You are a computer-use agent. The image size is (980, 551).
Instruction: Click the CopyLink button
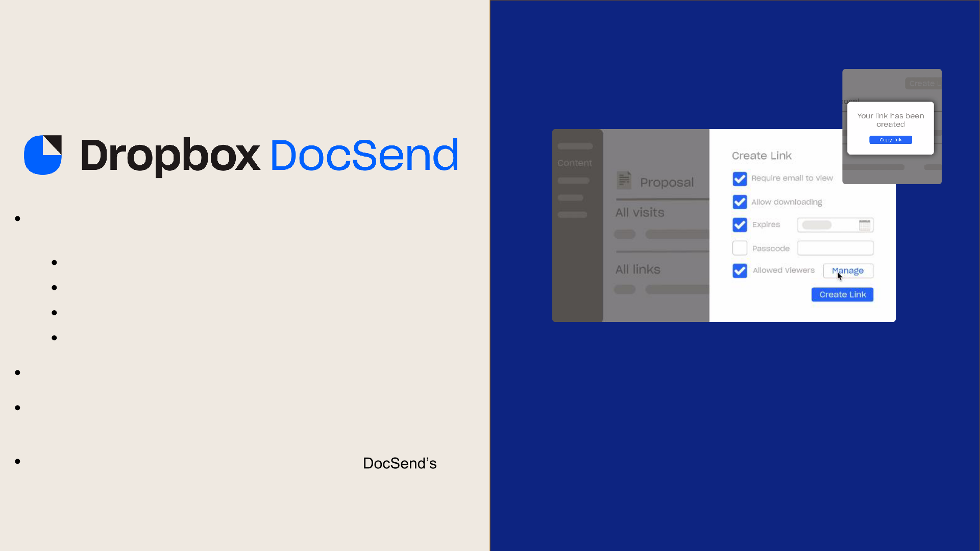pyautogui.click(x=890, y=139)
